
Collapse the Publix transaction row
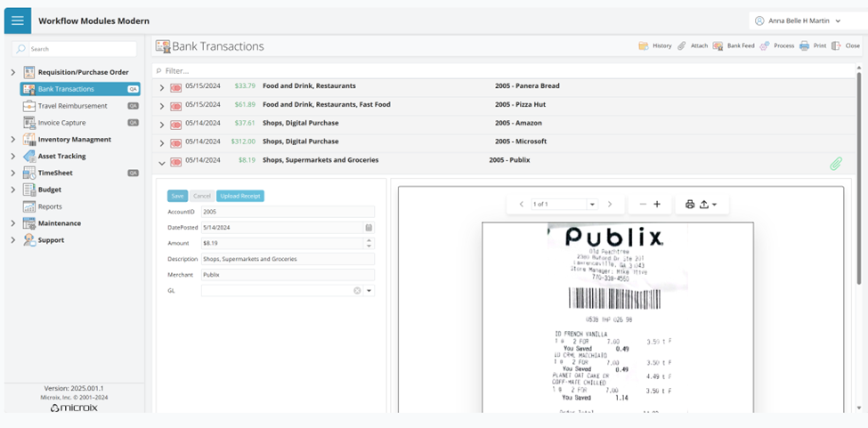(x=162, y=163)
